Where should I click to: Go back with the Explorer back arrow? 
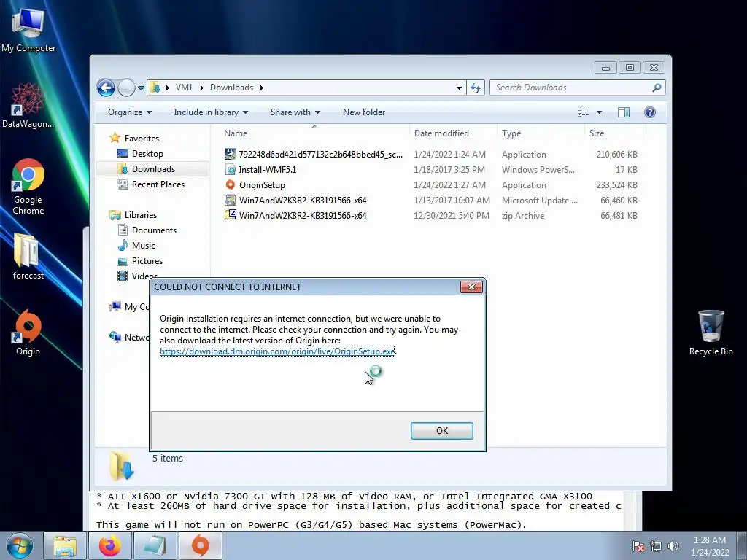point(106,87)
